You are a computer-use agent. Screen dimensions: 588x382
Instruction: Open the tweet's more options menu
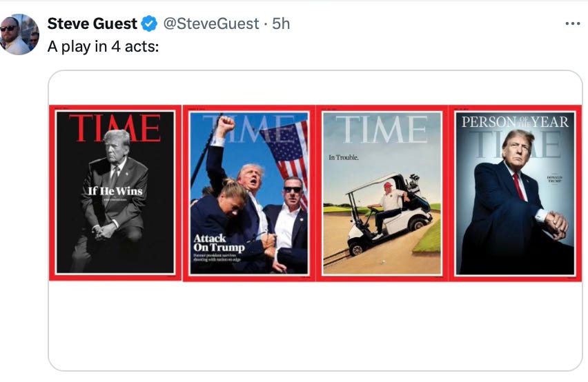(x=572, y=24)
